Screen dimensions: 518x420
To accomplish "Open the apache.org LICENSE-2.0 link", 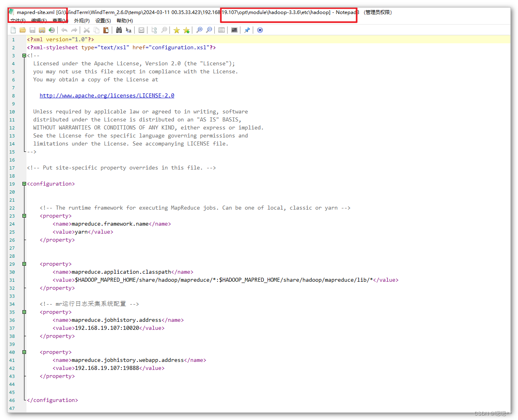I will (x=107, y=95).
